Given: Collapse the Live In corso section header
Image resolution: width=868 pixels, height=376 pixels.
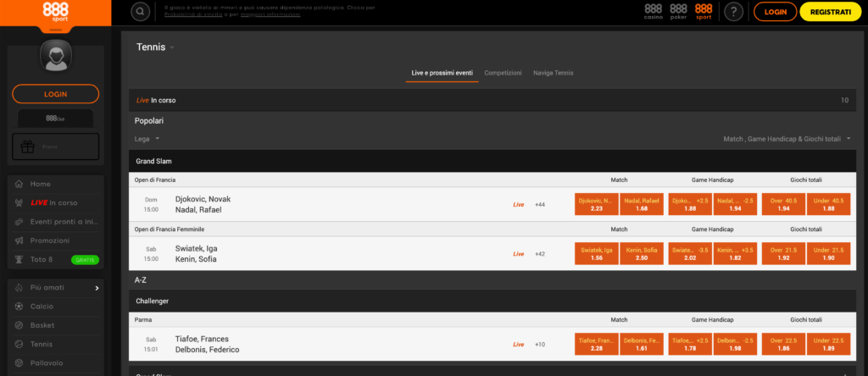Looking at the screenshot, I should tap(492, 100).
